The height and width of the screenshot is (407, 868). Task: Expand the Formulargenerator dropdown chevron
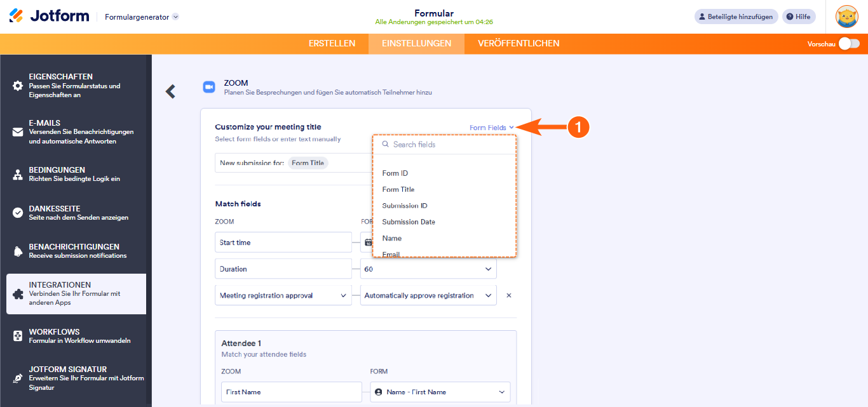click(175, 17)
